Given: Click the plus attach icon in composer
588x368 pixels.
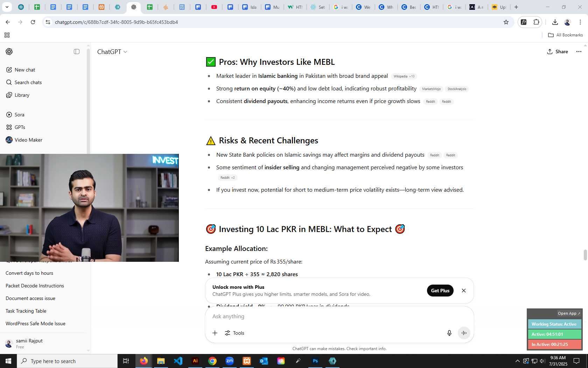Looking at the screenshot, I should [215, 333].
